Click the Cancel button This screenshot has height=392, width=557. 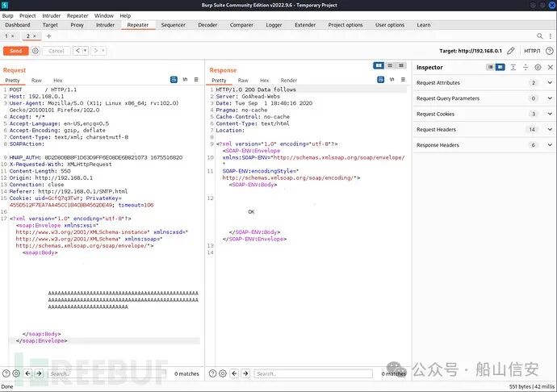click(x=57, y=51)
